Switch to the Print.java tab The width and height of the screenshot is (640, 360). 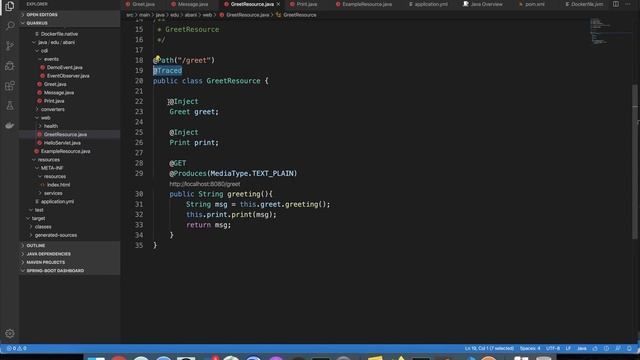coord(306,4)
